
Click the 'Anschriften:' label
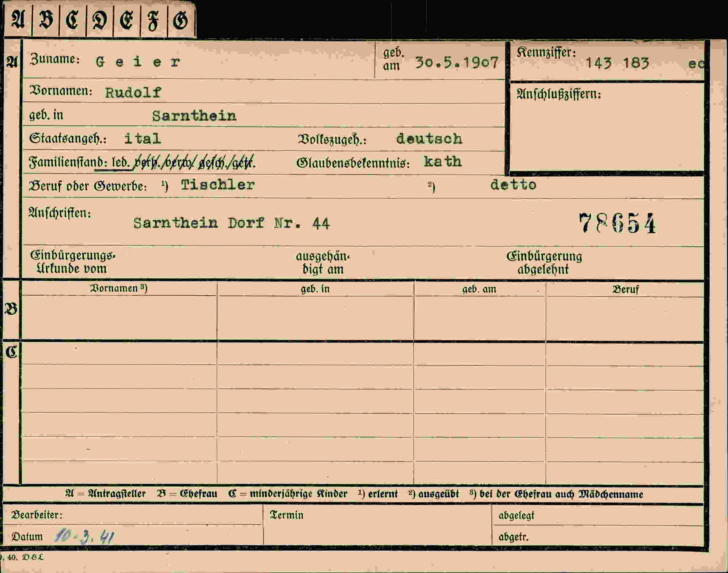[x=60, y=213]
